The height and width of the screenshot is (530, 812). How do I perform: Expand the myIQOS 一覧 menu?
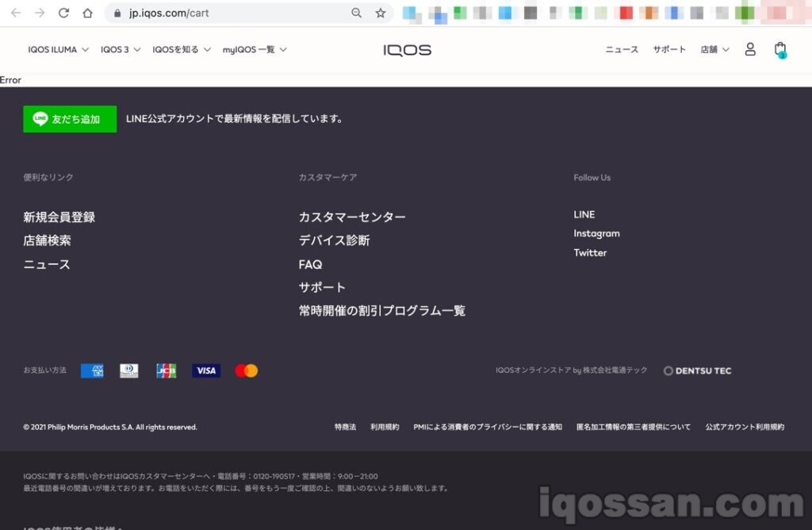click(x=255, y=50)
